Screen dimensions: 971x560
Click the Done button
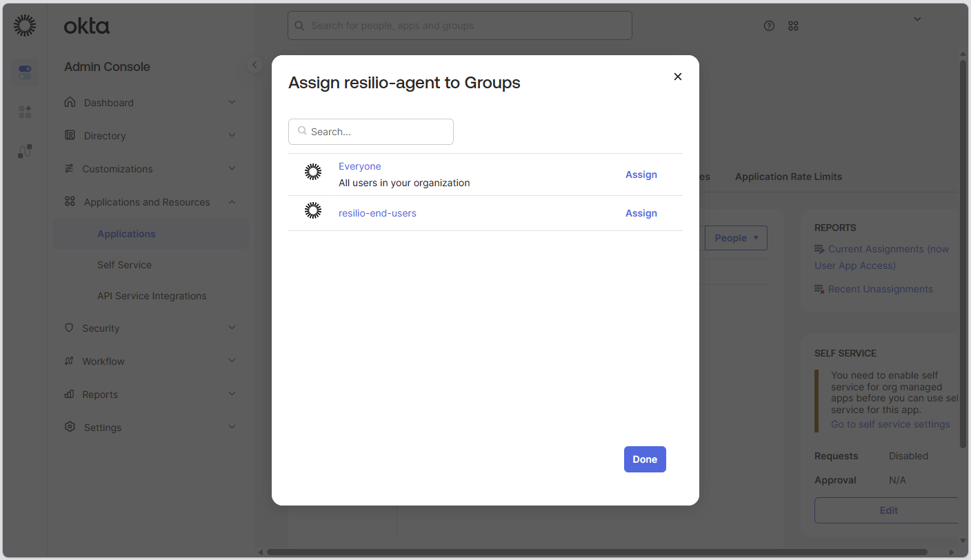pos(645,459)
